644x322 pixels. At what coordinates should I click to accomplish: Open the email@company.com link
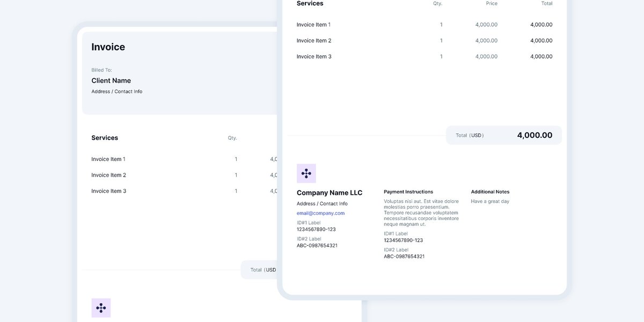320,213
